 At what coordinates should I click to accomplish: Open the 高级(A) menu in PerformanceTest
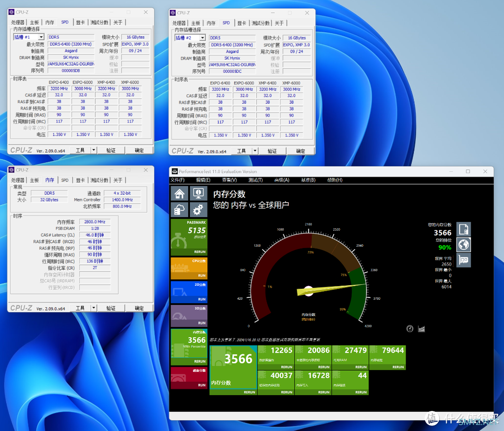(281, 180)
